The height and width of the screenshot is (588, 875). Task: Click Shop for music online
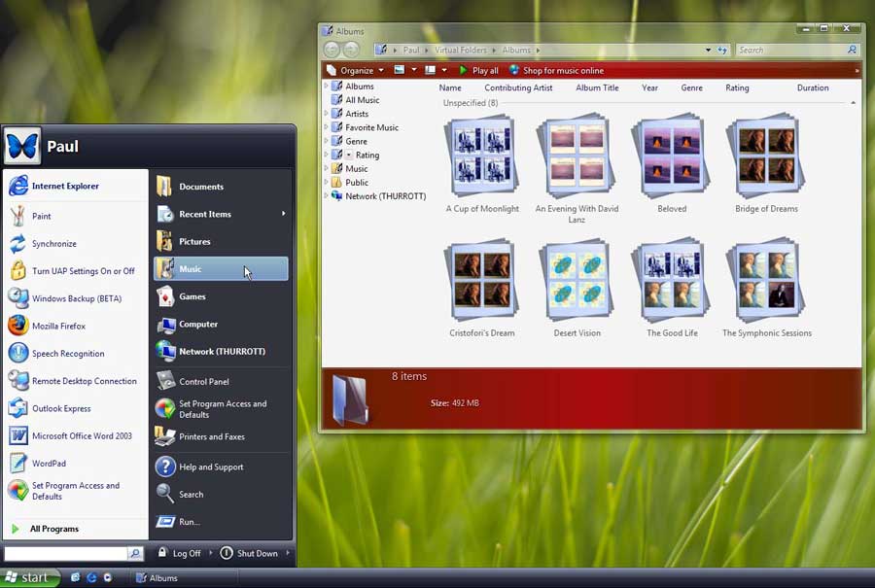pyautogui.click(x=562, y=71)
